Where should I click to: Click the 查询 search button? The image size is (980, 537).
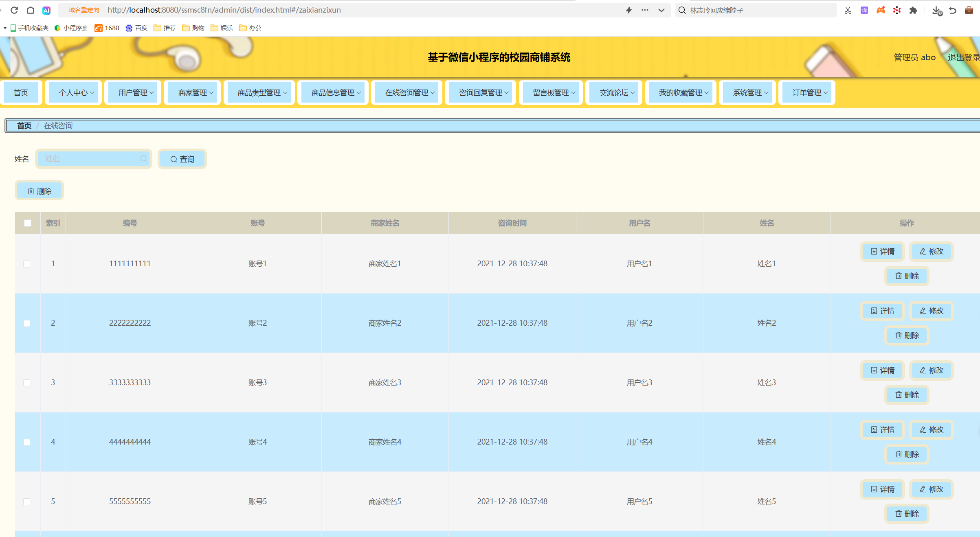click(x=182, y=159)
